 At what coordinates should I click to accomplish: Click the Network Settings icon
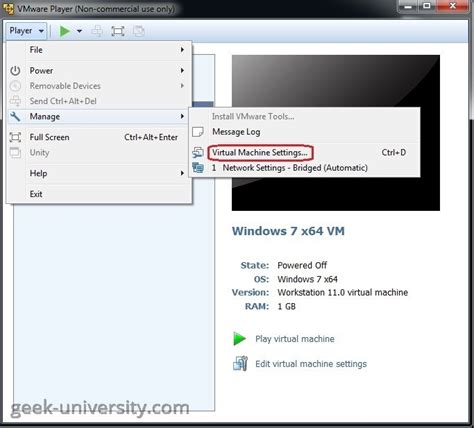198,167
